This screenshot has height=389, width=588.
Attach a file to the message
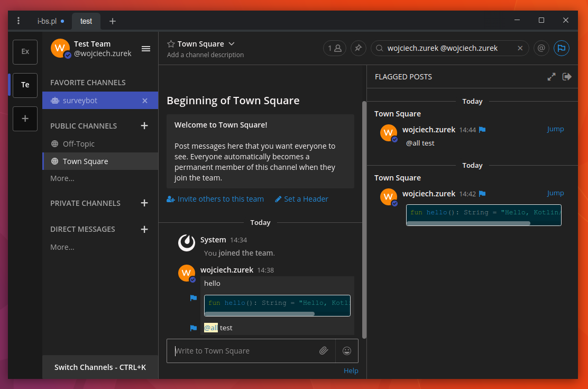[324, 351]
